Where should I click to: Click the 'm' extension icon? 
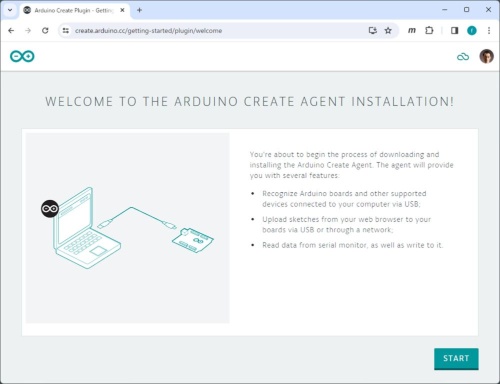pyautogui.click(x=412, y=30)
